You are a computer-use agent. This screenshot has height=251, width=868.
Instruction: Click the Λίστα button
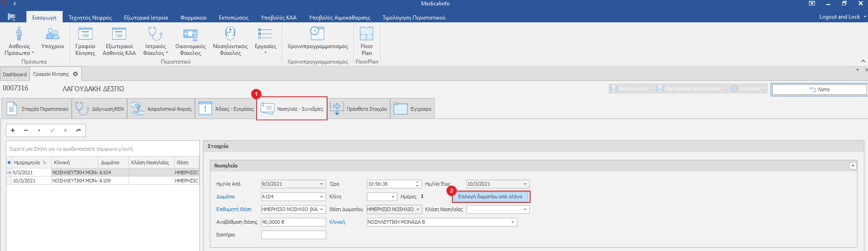[x=819, y=89]
